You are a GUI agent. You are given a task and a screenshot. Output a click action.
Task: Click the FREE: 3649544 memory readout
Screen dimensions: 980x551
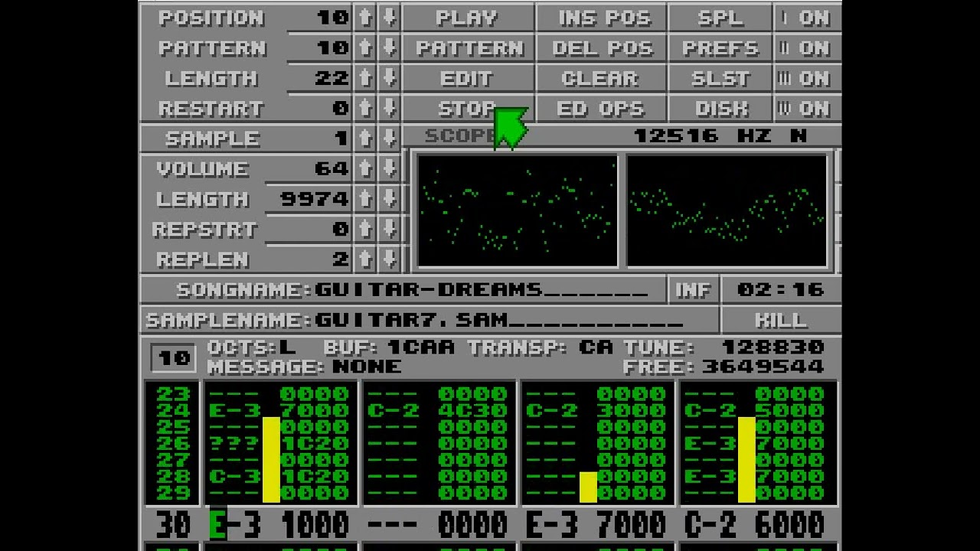pyautogui.click(x=724, y=367)
